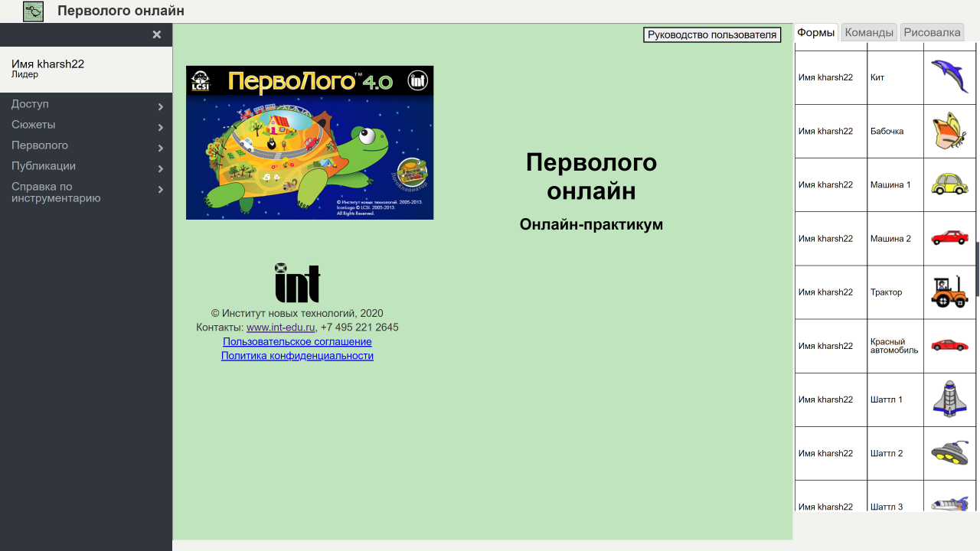This screenshot has height=551, width=980.
Task: Choose the Красный автомобиль shape icon
Action: (949, 345)
